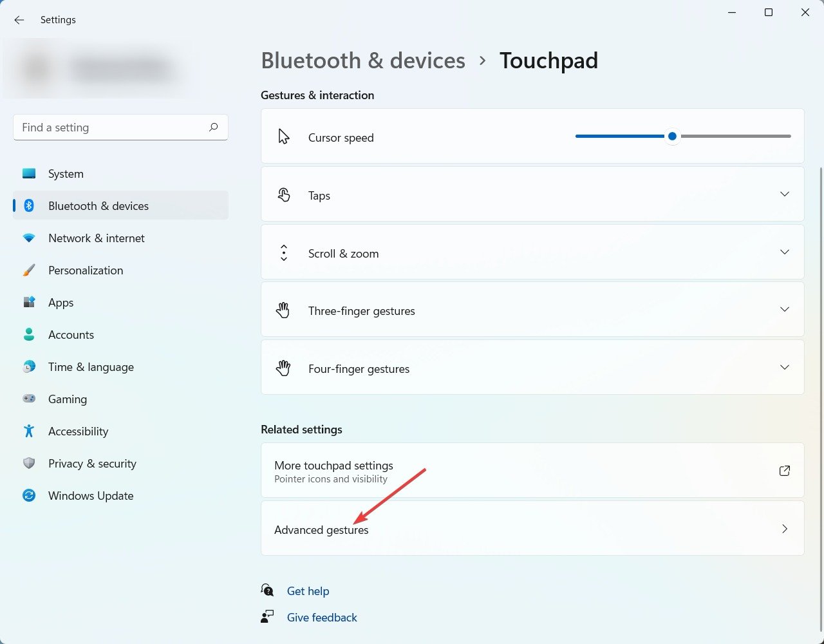Click the back arrow in Settings
824x644 pixels.
19,20
